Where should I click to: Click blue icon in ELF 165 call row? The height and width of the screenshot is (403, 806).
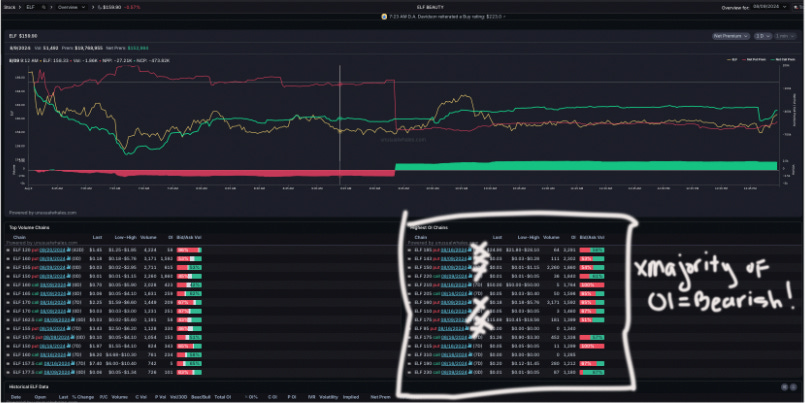click(x=67, y=293)
